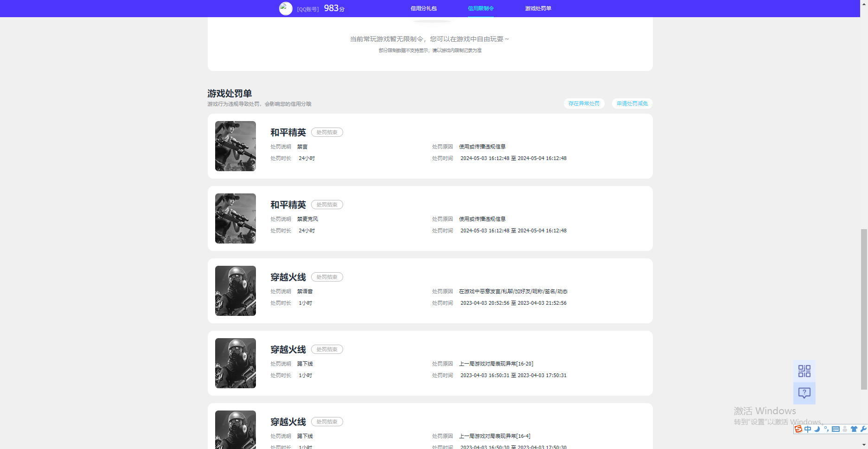868x449 pixels.
Task: Click the 穿越火线 title on the [16-4] card
Action: (288, 422)
